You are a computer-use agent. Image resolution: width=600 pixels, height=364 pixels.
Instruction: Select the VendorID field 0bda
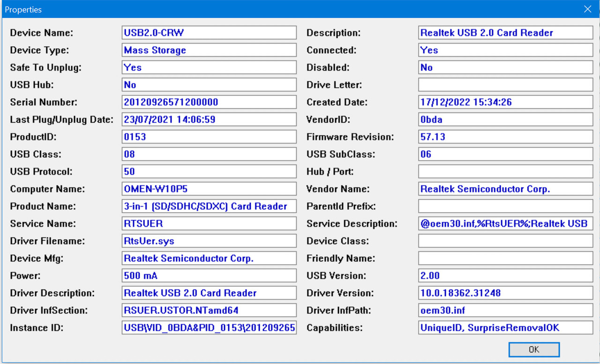pyautogui.click(x=506, y=119)
